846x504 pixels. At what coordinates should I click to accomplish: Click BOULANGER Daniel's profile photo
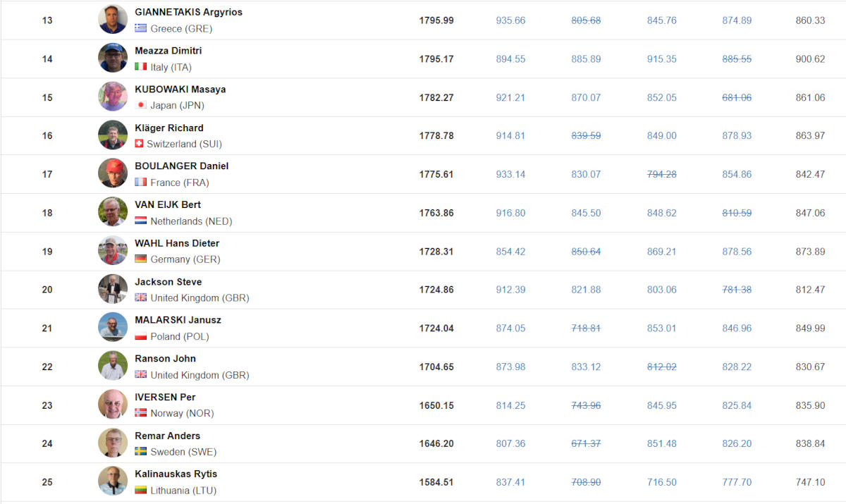(113, 173)
